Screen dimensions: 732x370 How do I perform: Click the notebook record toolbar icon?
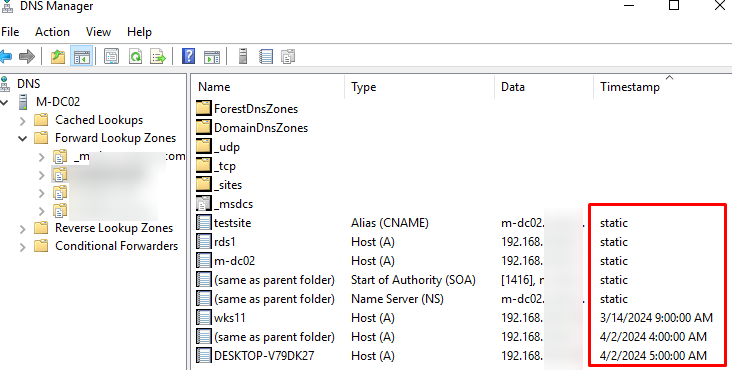coord(266,57)
